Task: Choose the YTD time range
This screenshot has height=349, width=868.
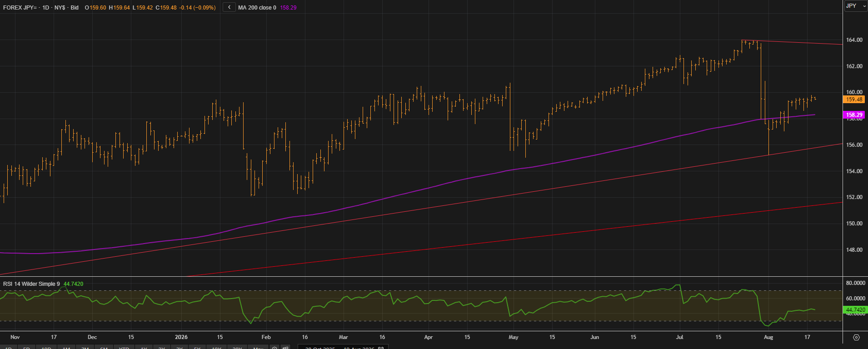Action: pos(124,347)
